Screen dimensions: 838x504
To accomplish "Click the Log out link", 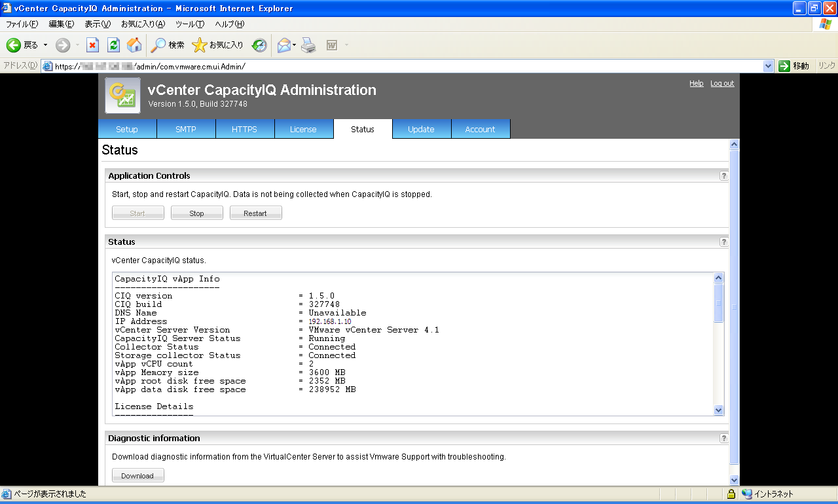I will pos(722,83).
